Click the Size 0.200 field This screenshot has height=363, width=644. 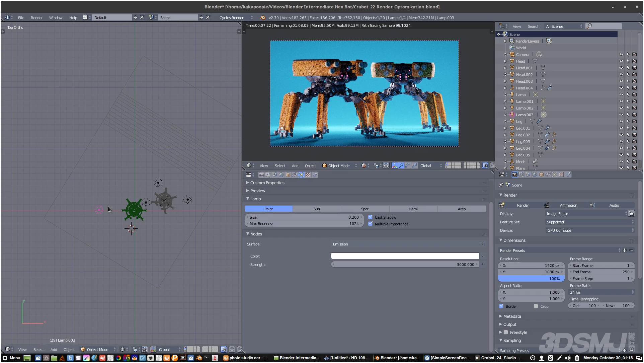click(304, 217)
